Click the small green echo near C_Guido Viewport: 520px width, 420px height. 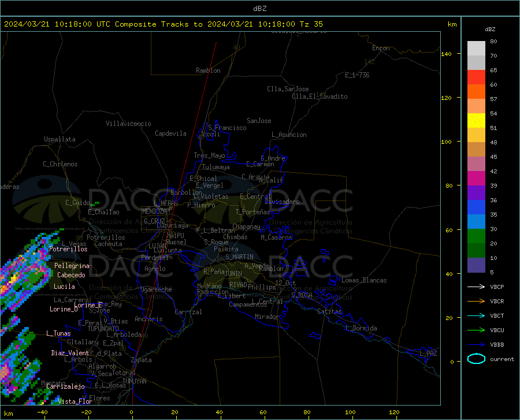[95, 203]
